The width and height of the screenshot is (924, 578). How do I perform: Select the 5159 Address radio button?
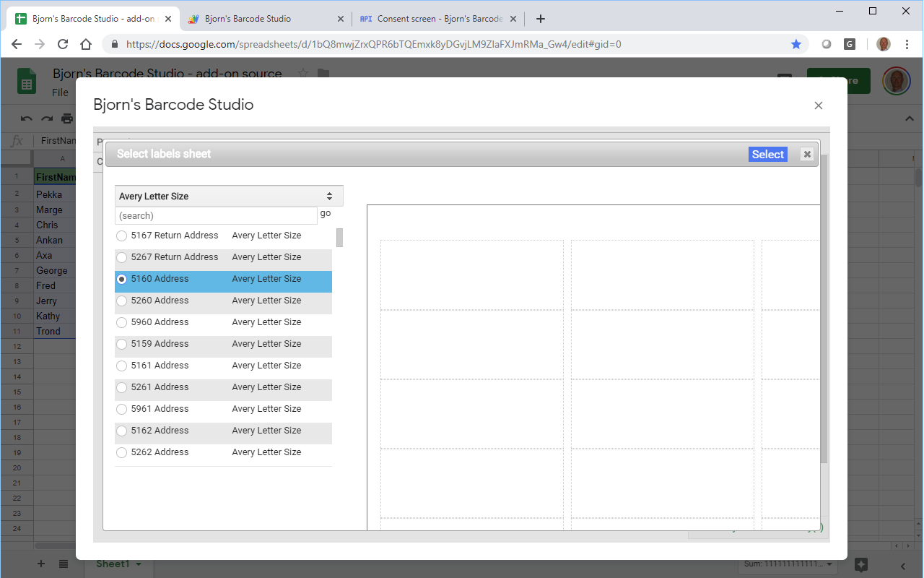[x=122, y=344]
